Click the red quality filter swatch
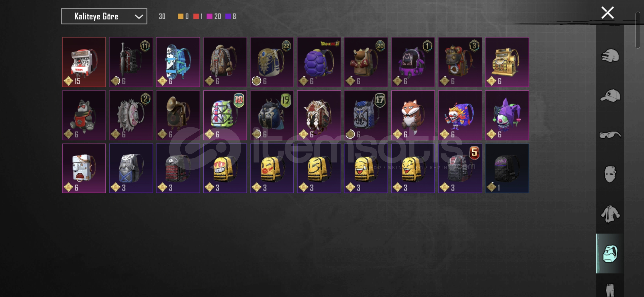 196,16
